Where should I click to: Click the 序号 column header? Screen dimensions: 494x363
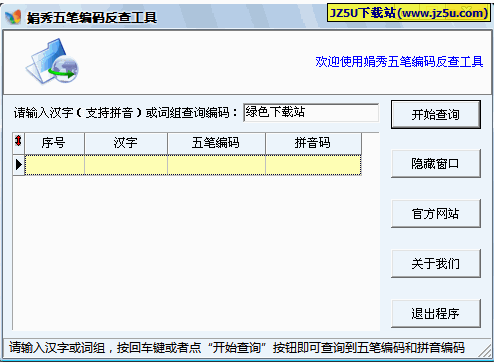(54, 143)
